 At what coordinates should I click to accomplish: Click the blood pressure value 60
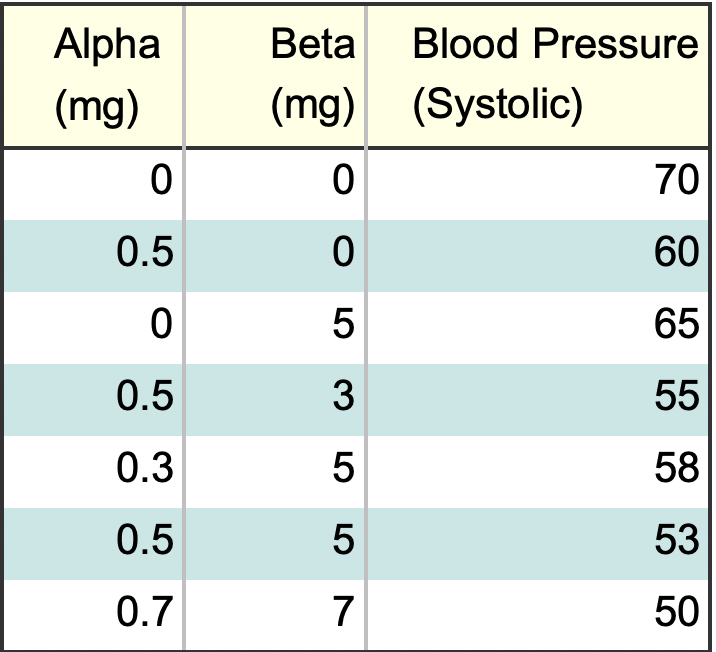click(x=672, y=254)
